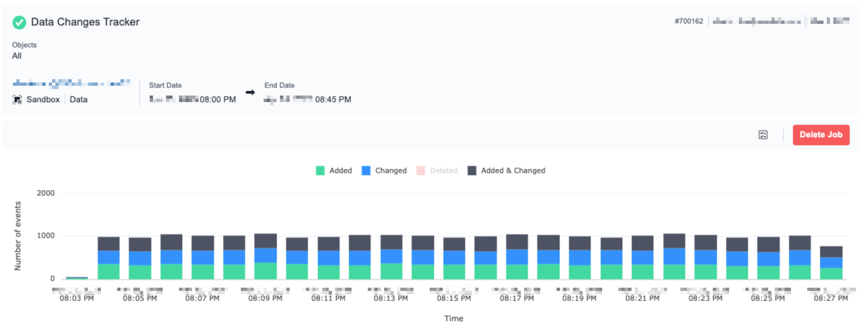Click the Time axis title
The height and width of the screenshot is (330, 868).
(454, 319)
